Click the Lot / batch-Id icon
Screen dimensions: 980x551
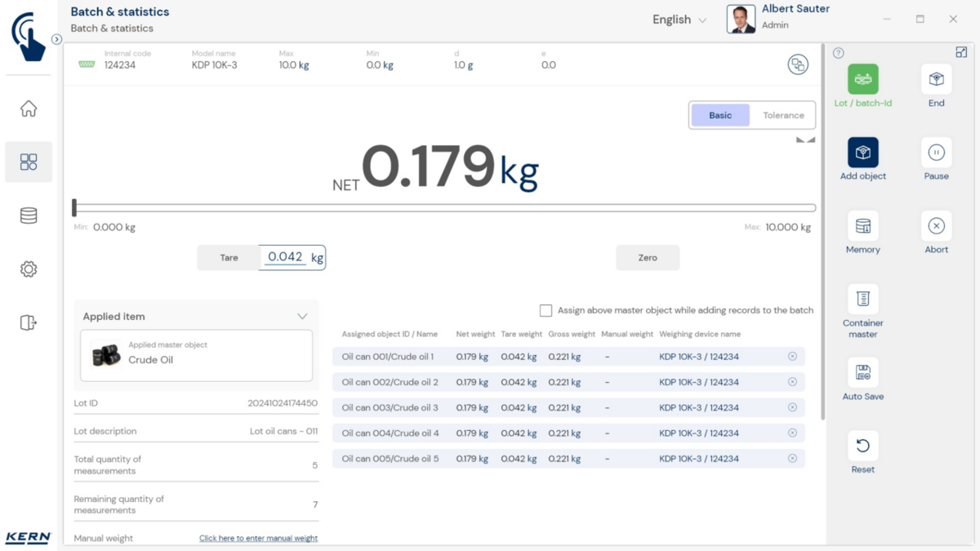[862, 80]
